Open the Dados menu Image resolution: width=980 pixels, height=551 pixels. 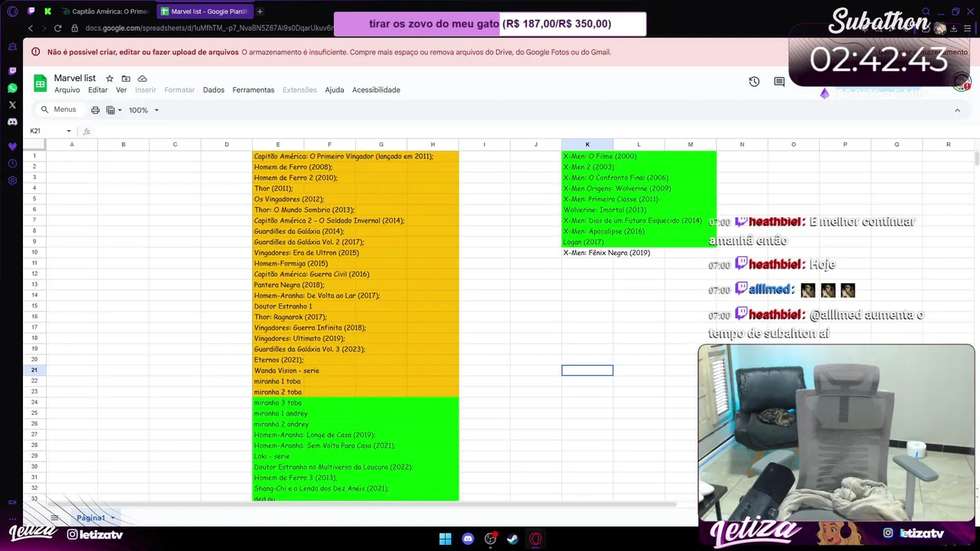(x=214, y=90)
